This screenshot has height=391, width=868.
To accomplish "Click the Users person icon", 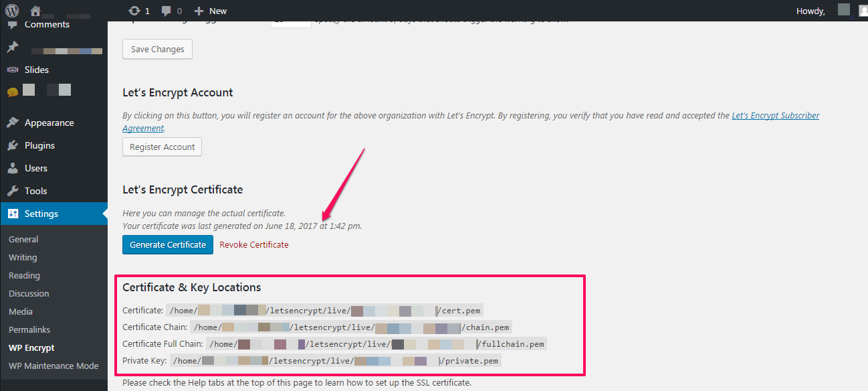I will click(x=13, y=168).
